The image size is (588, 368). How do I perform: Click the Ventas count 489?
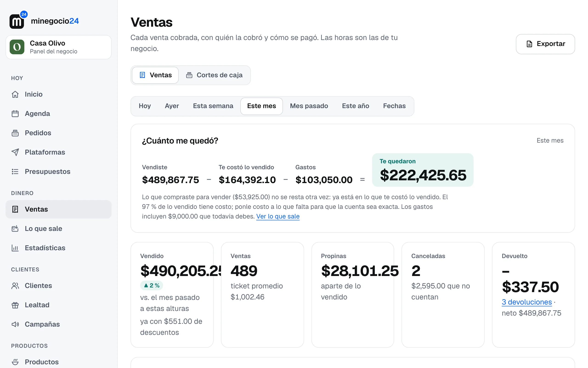pos(244,271)
